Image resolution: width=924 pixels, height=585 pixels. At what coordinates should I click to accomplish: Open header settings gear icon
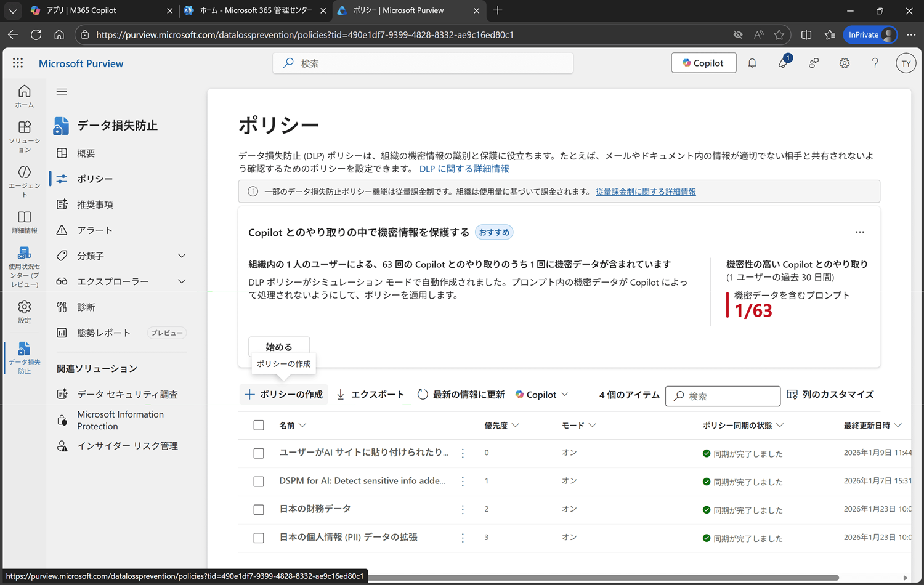coord(845,63)
